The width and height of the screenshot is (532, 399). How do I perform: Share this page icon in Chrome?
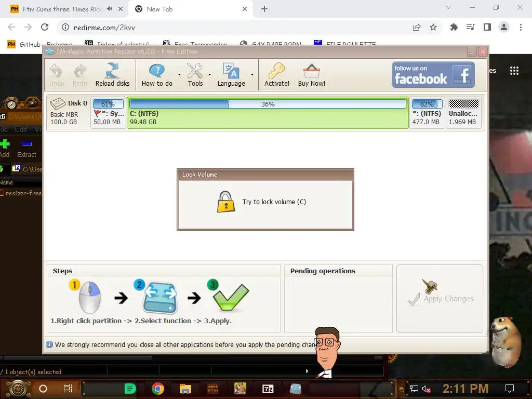[x=417, y=27]
